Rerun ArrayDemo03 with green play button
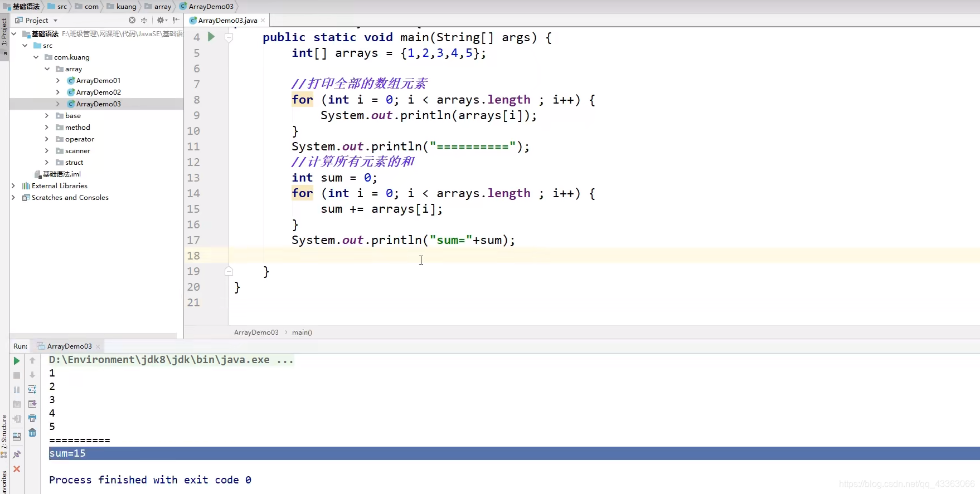This screenshot has height=494, width=980. (17, 361)
